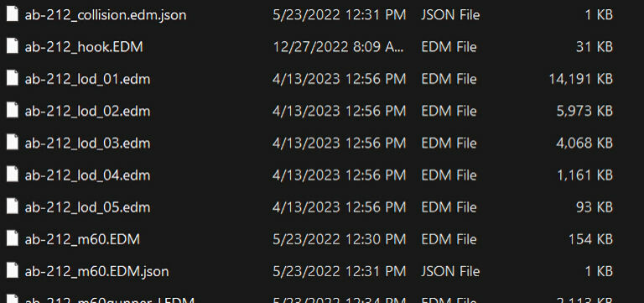Screen dimensions: 644x303
Task: Select the ab-212_hook.EDM file name
Action: [x=84, y=47]
